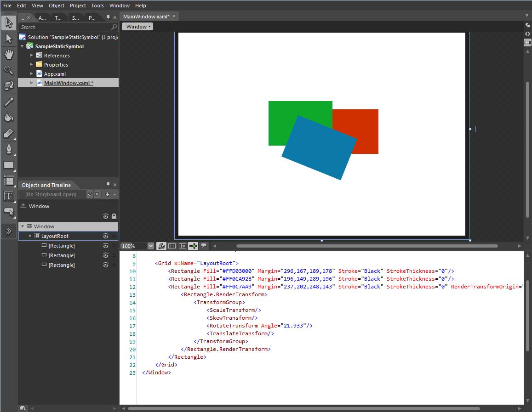Select the Pan hand tool
The height and width of the screenshot is (412, 532).
(9, 55)
